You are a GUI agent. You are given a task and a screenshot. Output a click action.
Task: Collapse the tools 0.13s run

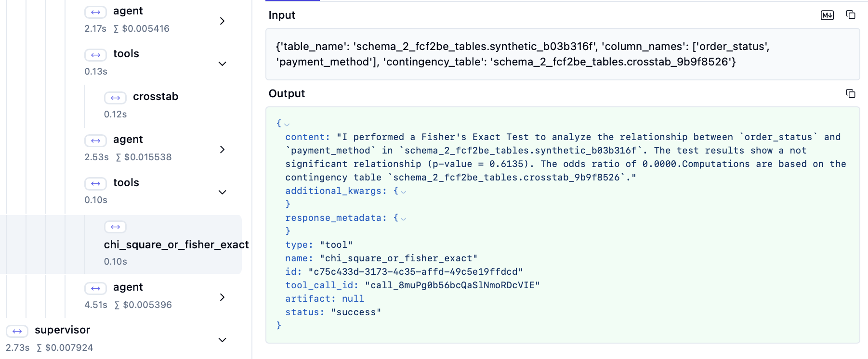click(222, 64)
